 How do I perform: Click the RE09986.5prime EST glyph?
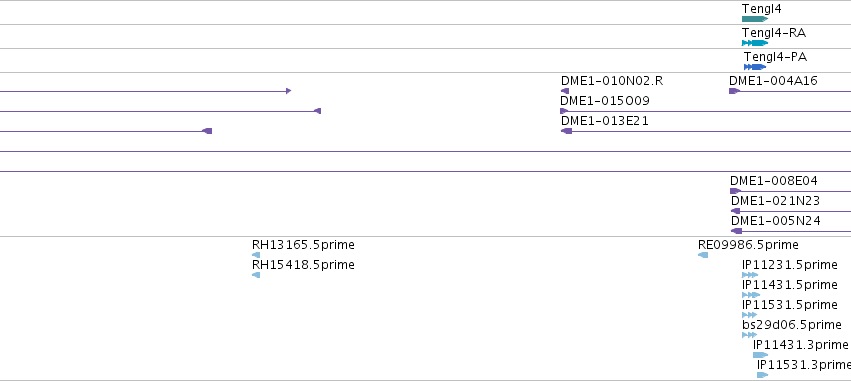pyautogui.click(x=703, y=255)
